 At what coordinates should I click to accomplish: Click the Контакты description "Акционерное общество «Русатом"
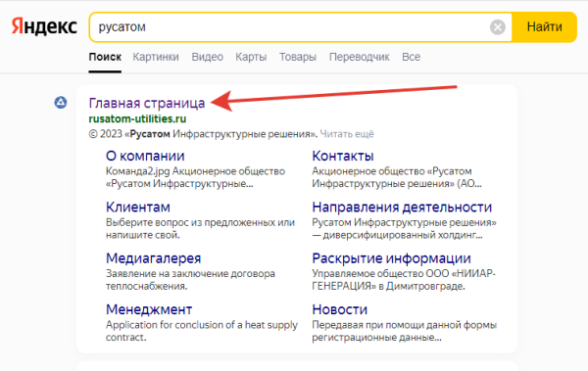tap(392, 171)
